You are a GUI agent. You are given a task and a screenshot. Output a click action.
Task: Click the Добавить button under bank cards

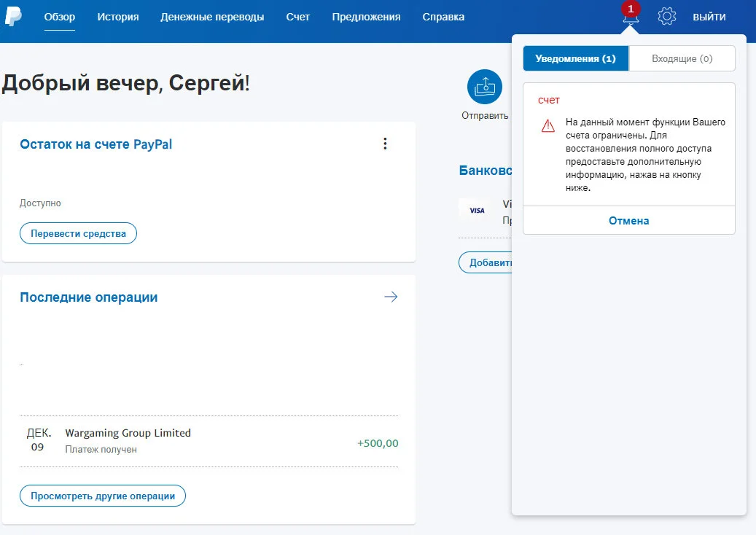point(486,262)
